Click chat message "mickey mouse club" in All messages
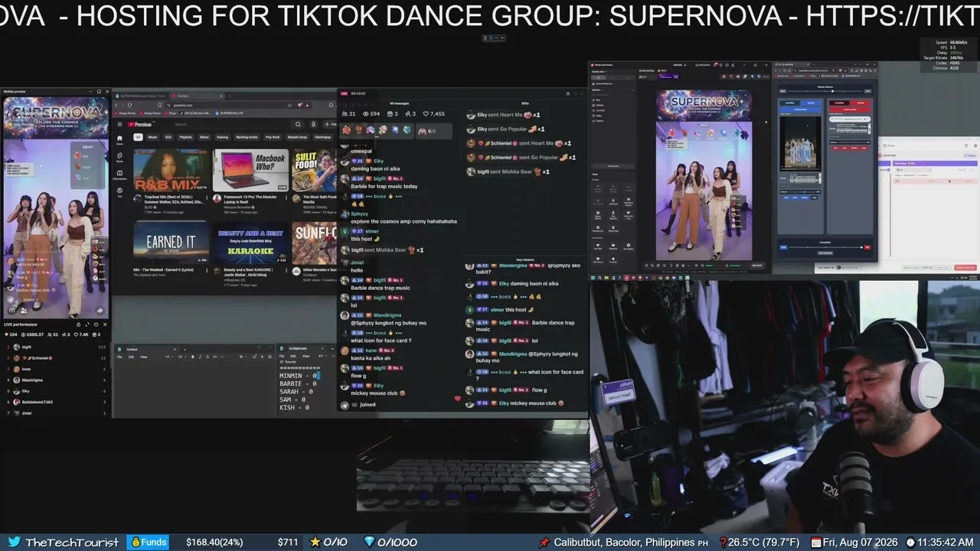980x551 pixels. [377, 393]
